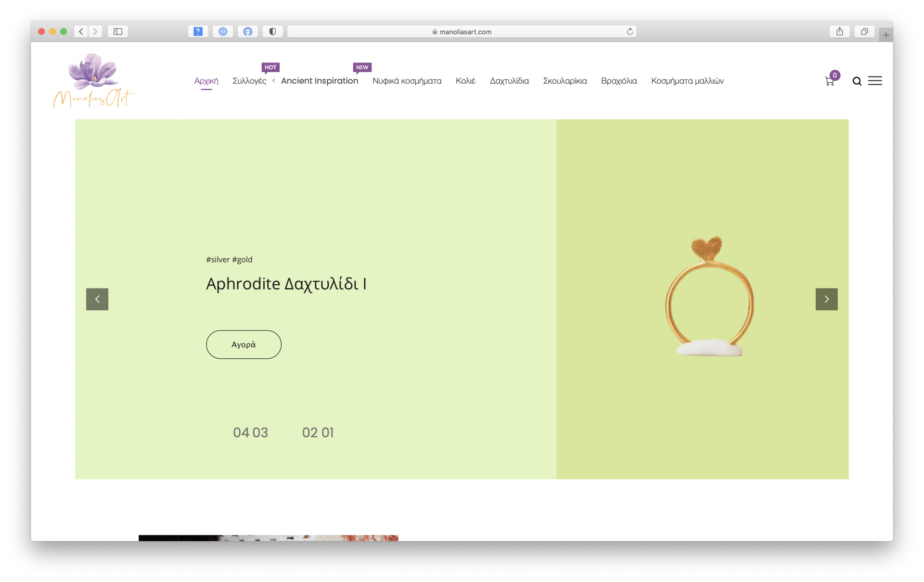
Task: Open the hamburger menu icon
Action: pyautogui.click(x=875, y=81)
